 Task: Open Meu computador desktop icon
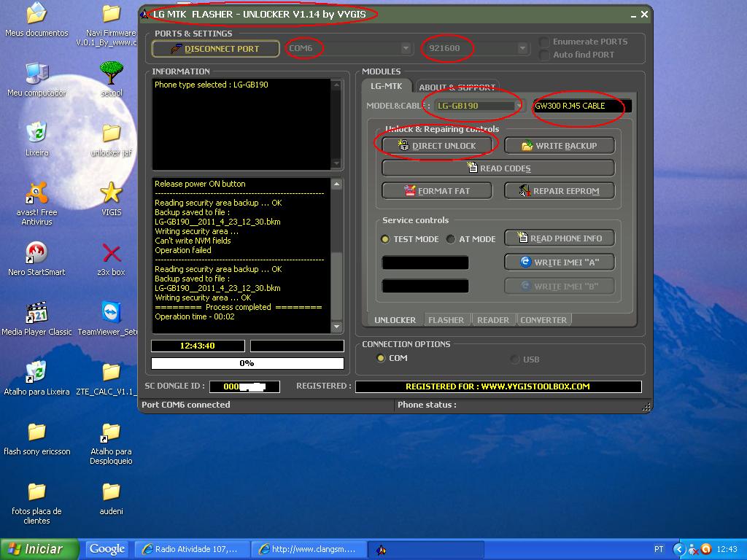click(36, 79)
